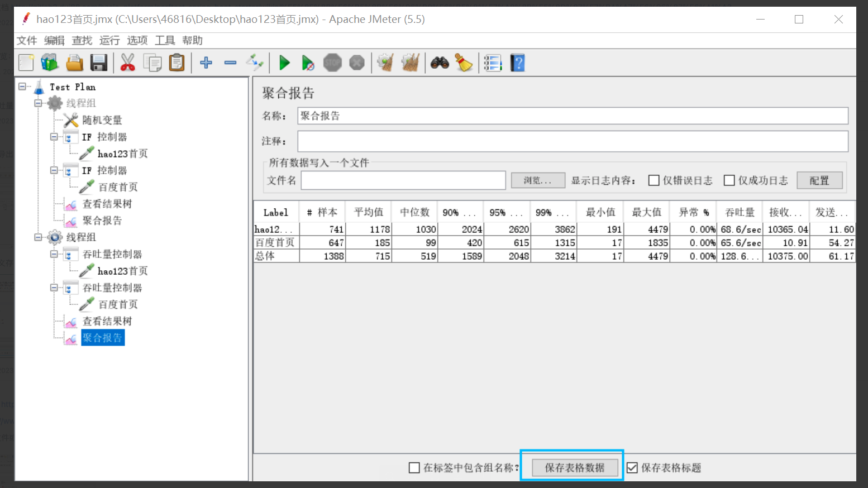Select the 随机变量 config element
The image size is (868, 488).
point(102,120)
